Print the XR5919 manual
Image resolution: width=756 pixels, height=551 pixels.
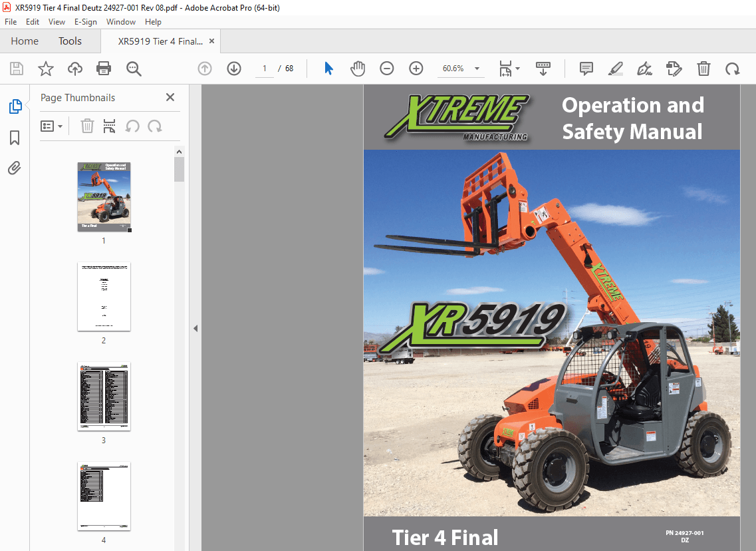104,69
